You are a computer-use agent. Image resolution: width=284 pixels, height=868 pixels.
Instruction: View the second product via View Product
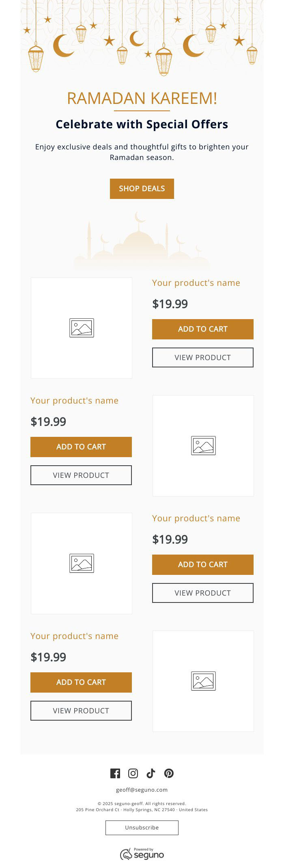81,475
